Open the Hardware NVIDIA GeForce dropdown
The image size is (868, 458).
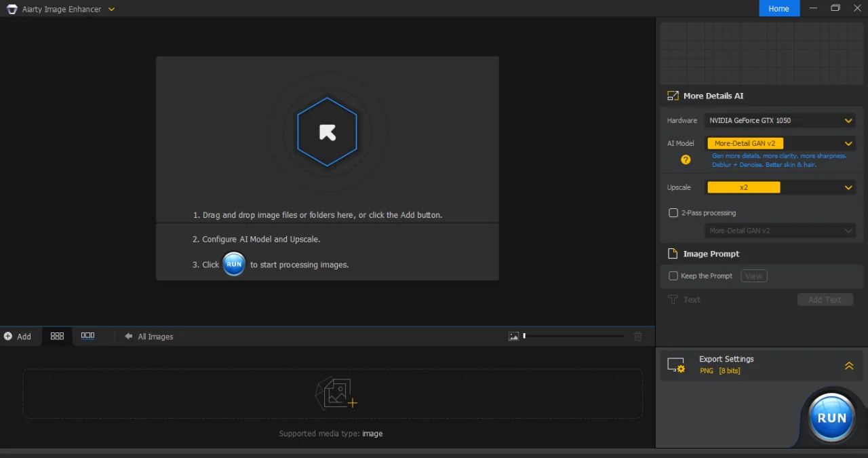(x=780, y=120)
